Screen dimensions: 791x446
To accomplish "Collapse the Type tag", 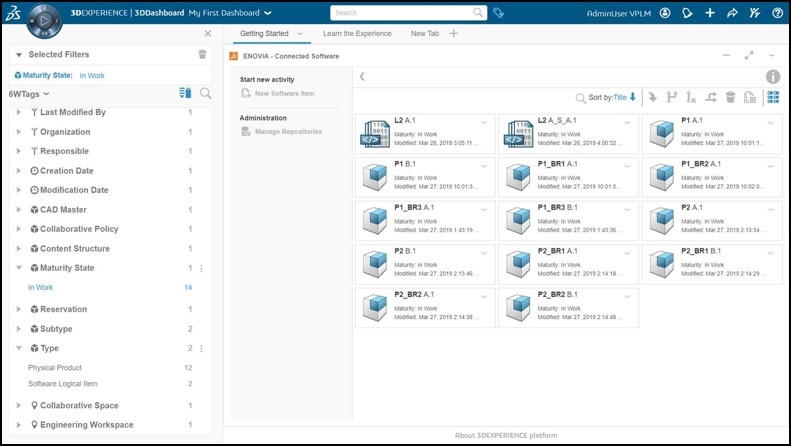I will pos(19,348).
